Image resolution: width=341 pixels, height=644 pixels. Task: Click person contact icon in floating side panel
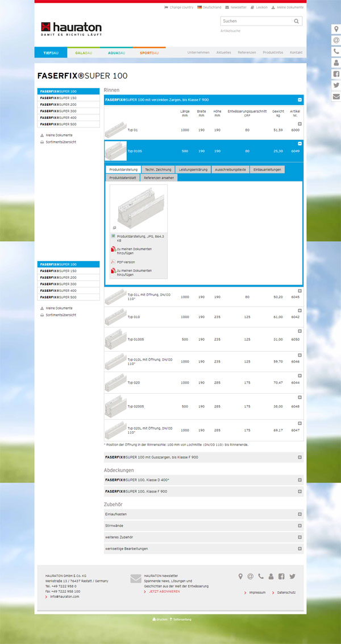(x=336, y=63)
